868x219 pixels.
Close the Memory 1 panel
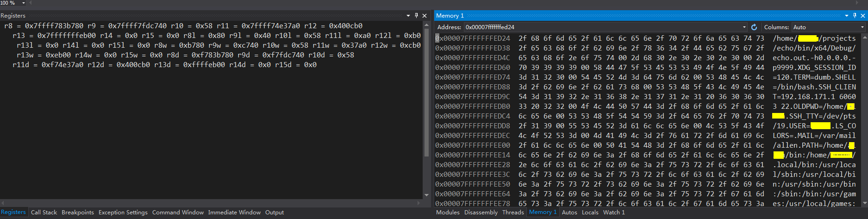(x=863, y=16)
